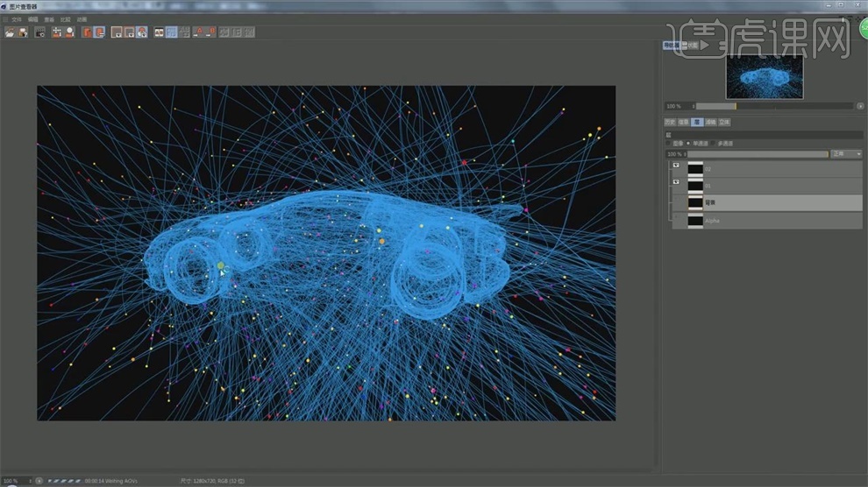The image size is (868, 487).
Task: Click the navigator zoom percentage stepper
Action: point(694,107)
